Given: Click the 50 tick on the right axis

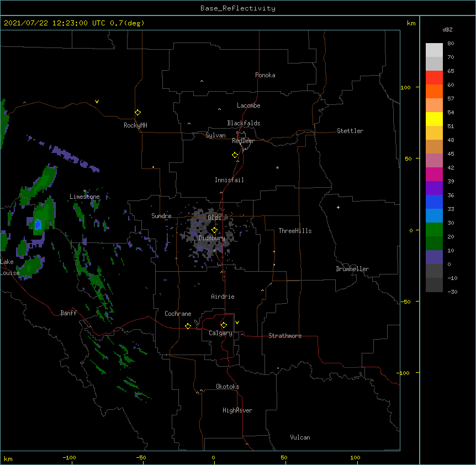Looking at the screenshot, I should coord(408,158).
